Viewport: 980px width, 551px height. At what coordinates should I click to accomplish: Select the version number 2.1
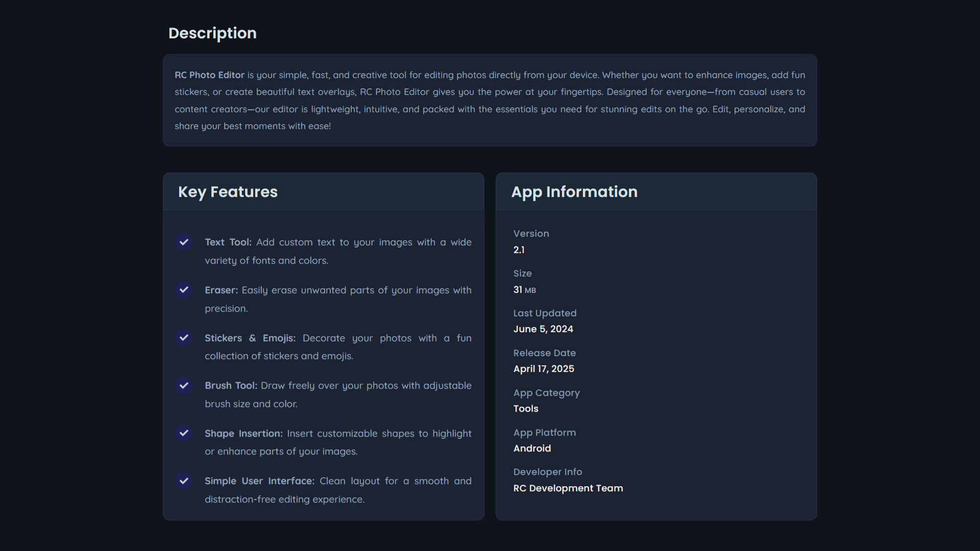pyautogui.click(x=519, y=250)
